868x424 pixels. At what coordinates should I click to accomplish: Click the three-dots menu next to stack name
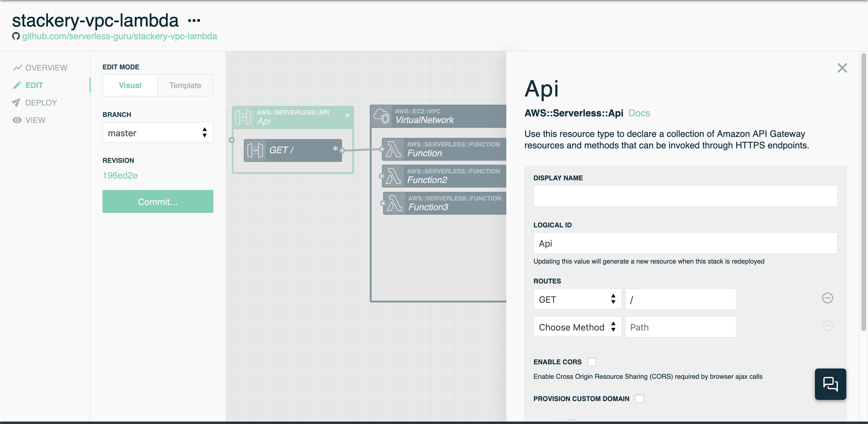(194, 21)
